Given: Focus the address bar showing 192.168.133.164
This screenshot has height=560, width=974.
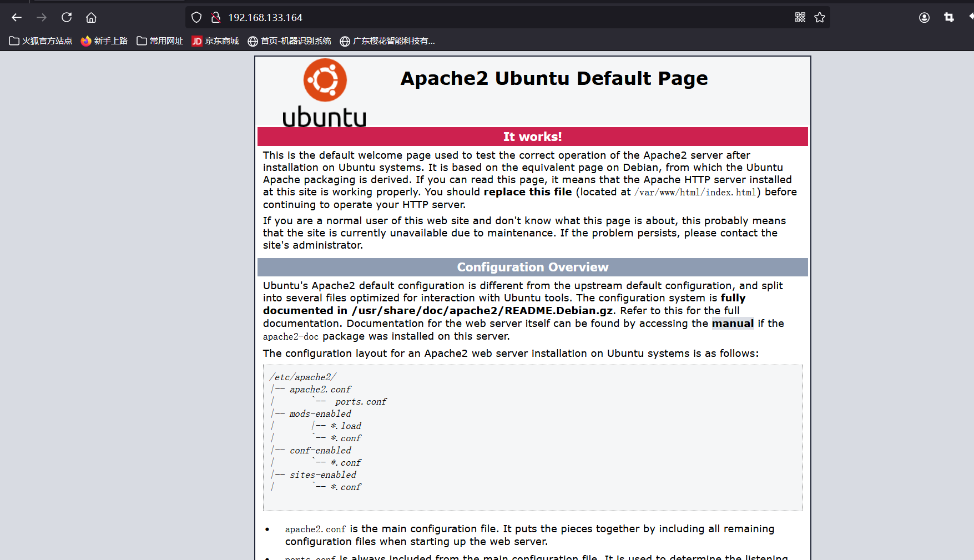Looking at the screenshot, I should click(x=508, y=18).
